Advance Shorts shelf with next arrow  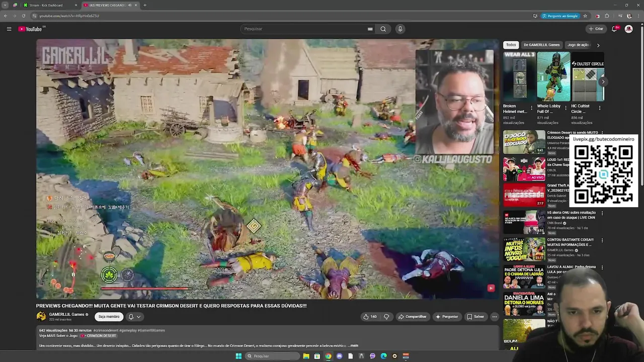603,81
